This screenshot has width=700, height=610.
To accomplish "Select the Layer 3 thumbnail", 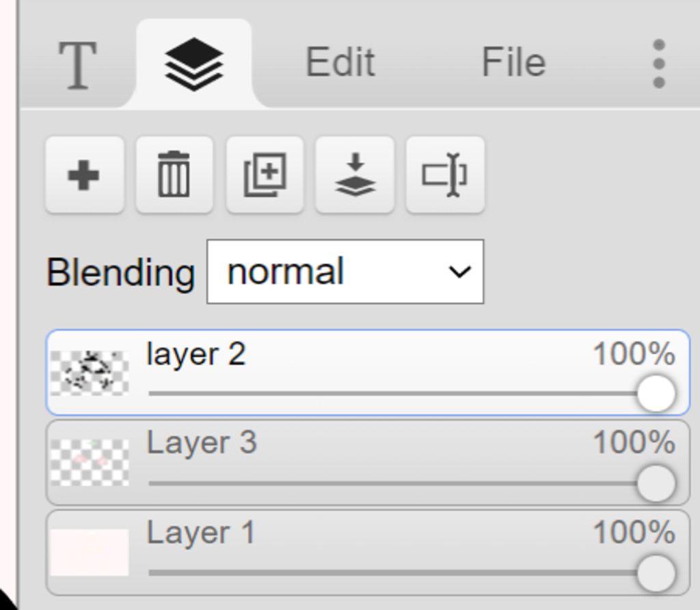I will [90, 462].
